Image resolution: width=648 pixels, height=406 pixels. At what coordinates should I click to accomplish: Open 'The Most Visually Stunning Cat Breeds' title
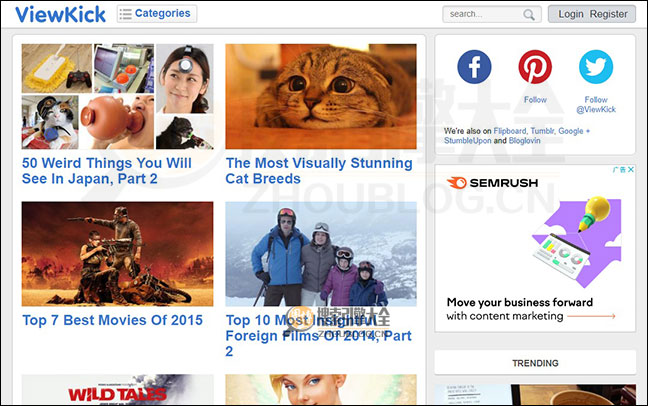coord(319,171)
